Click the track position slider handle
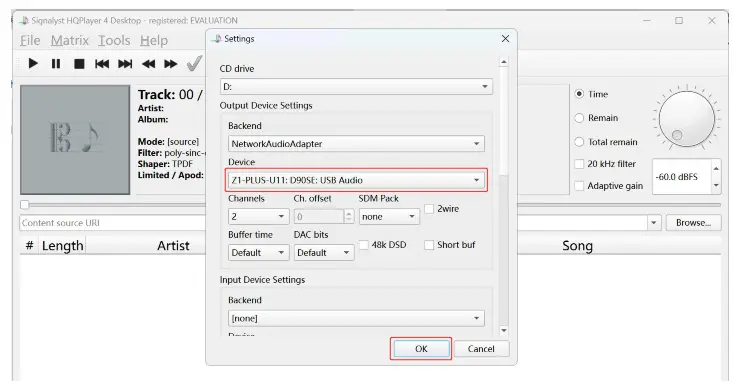This screenshot has width=734, height=388. [x=25, y=205]
